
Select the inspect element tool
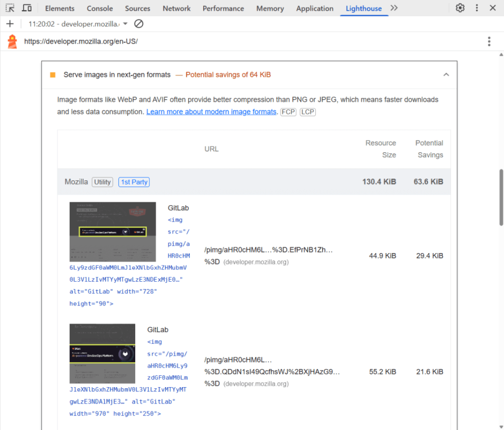coord(9,8)
